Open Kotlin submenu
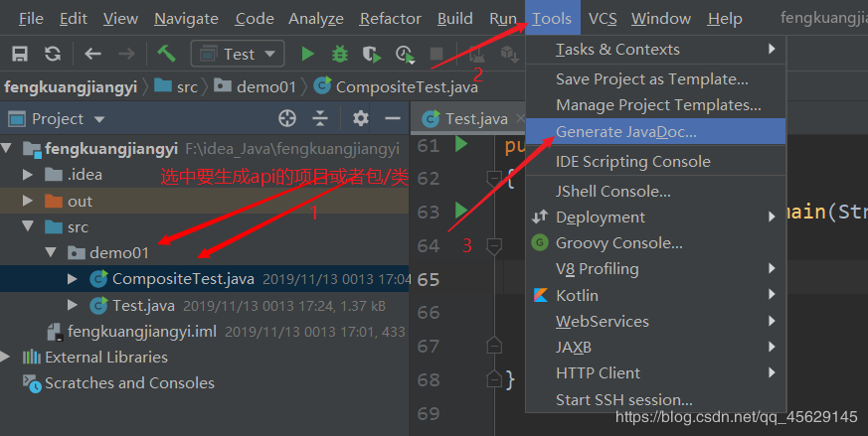Screen dimensions: 868x436 [655, 295]
